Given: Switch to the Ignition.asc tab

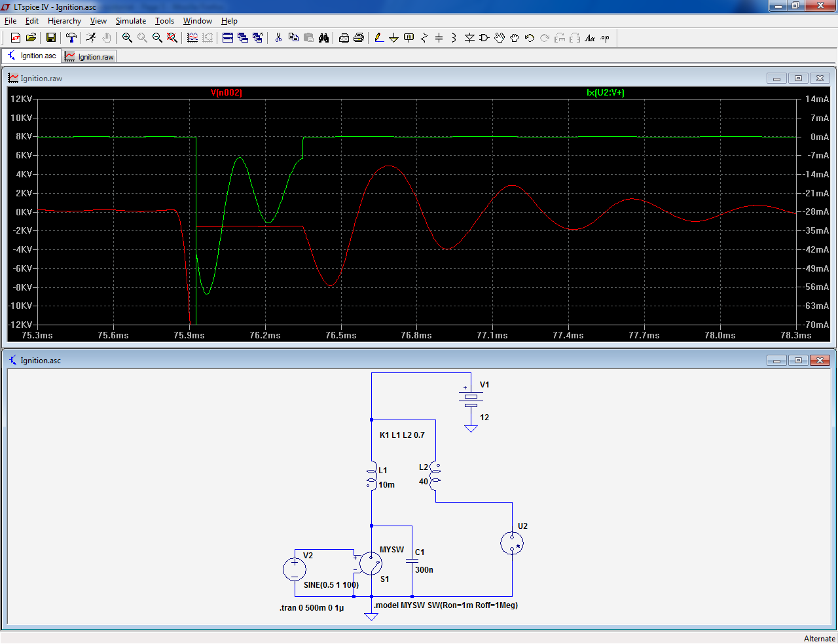Looking at the screenshot, I should click(32, 56).
